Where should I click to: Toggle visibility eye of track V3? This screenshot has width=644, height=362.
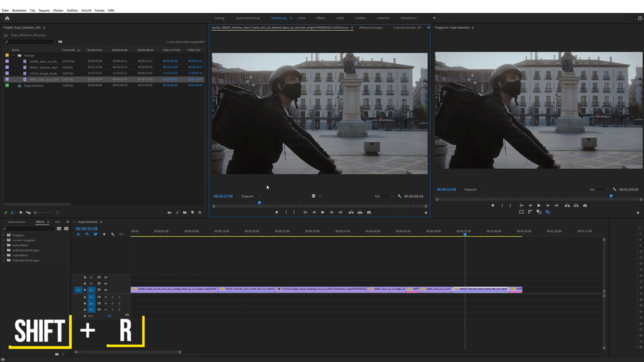(106, 277)
